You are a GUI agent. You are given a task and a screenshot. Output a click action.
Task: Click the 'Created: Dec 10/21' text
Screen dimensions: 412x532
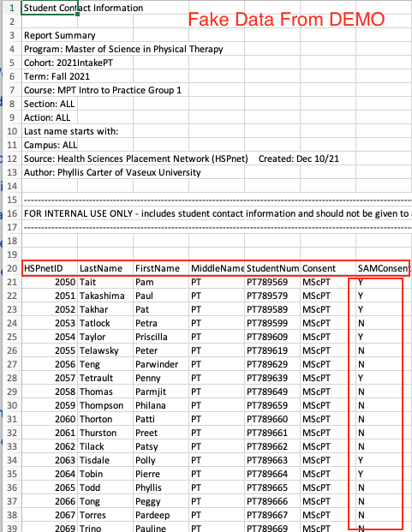[x=299, y=158]
